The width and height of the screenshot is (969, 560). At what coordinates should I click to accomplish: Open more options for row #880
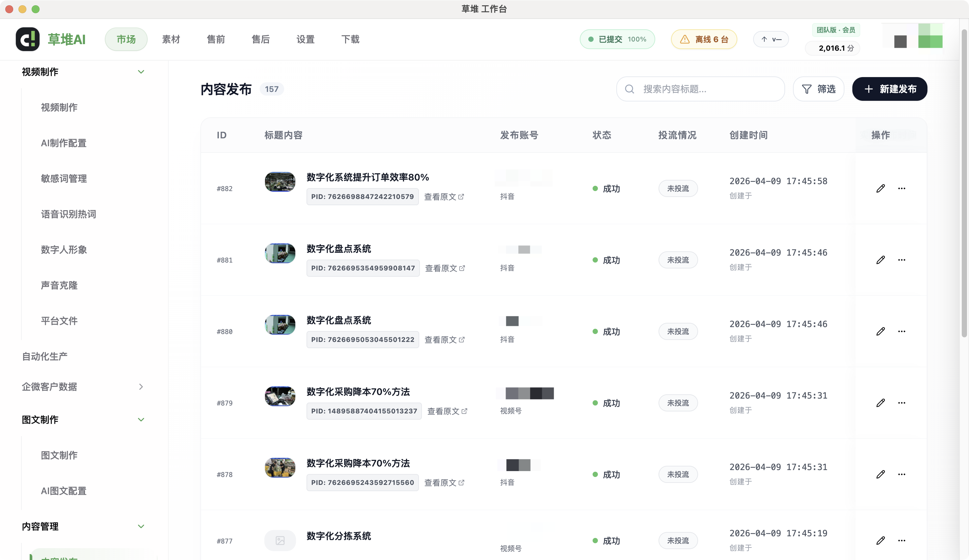point(902,331)
